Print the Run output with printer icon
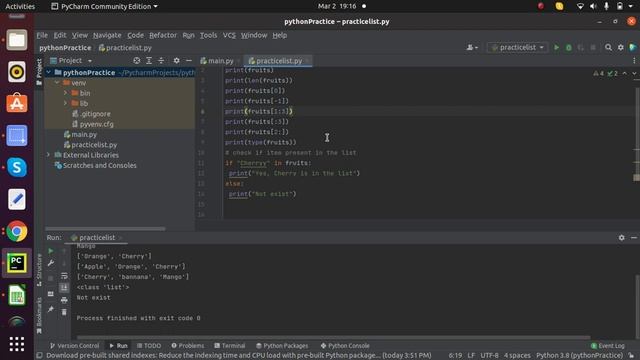 [x=64, y=300]
